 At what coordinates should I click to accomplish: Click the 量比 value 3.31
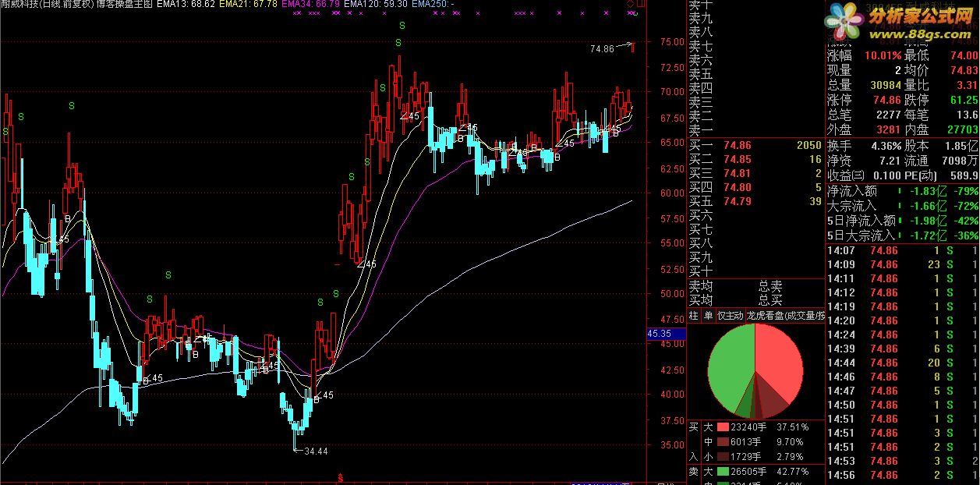click(x=967, y=86)
